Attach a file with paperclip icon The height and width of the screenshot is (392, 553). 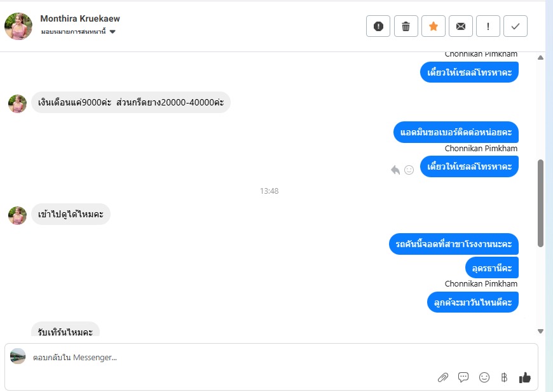pos(442,377)
